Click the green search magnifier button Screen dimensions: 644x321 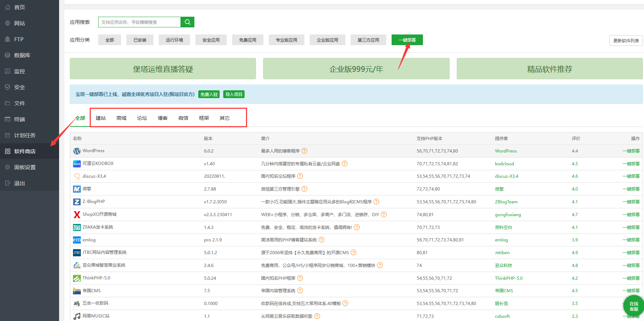[x=187, y=22]
